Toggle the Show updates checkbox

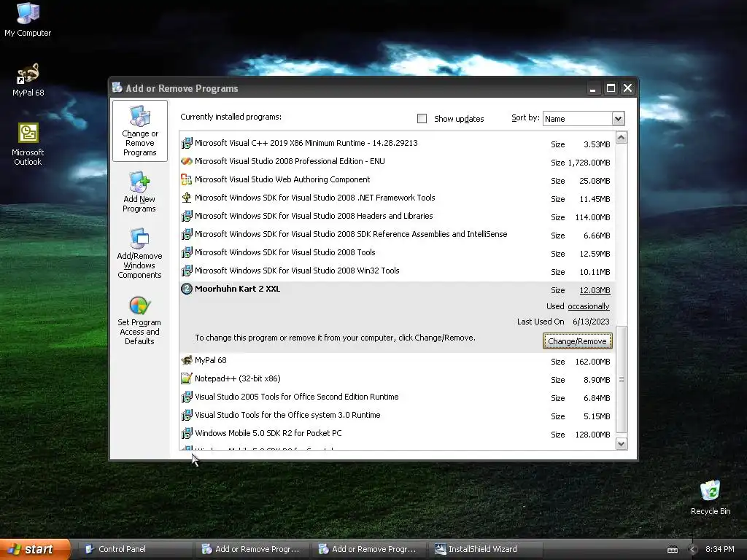[x=422, y=119]
